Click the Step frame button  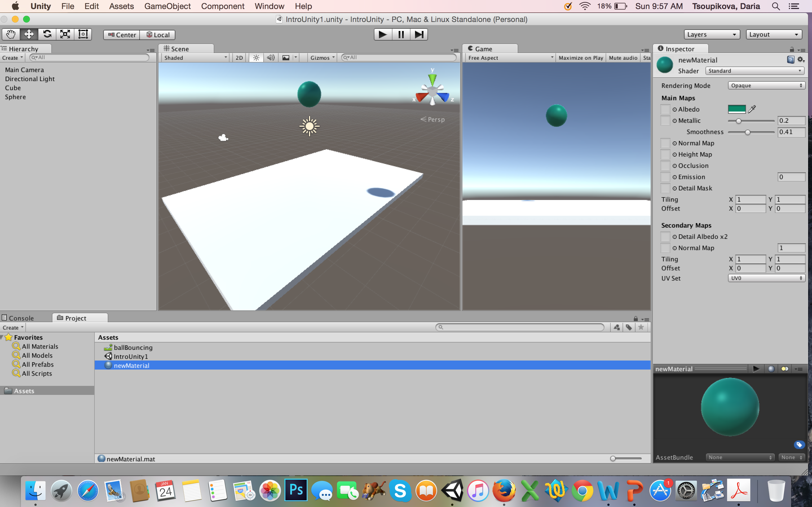[x=419, y=34]
